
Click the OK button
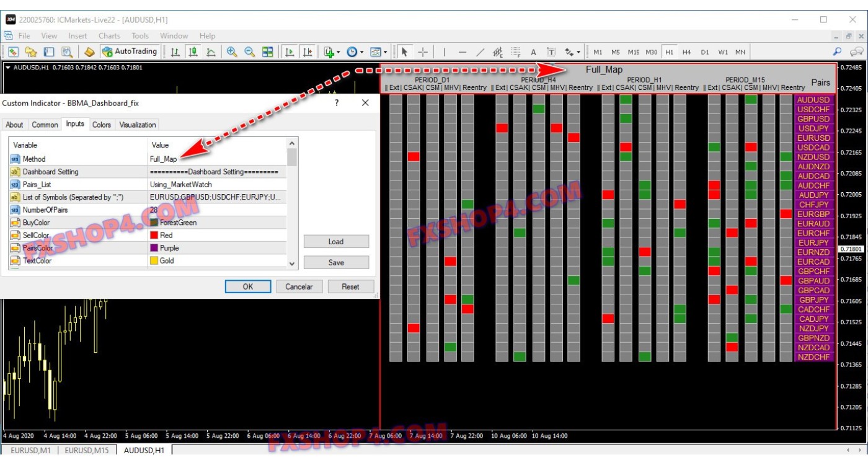pyautogui.click(x=247, y=286)
